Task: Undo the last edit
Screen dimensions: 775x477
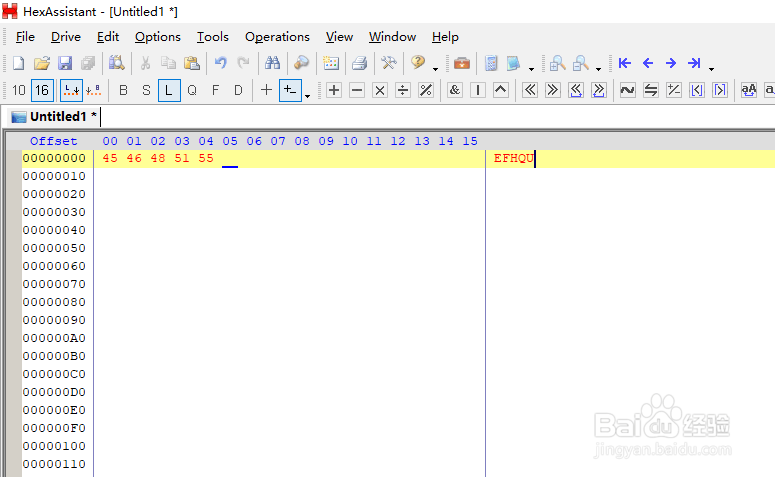Action: [x=220, y=63]
